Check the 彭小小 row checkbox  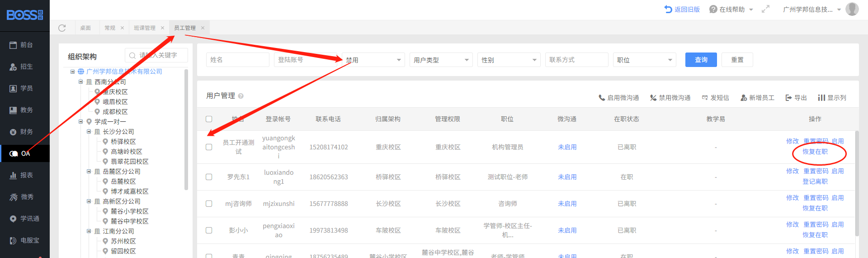coord(209,230)
